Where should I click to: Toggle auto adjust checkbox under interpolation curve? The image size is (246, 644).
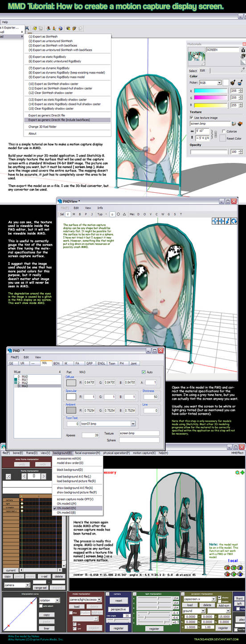pos(41,606)
